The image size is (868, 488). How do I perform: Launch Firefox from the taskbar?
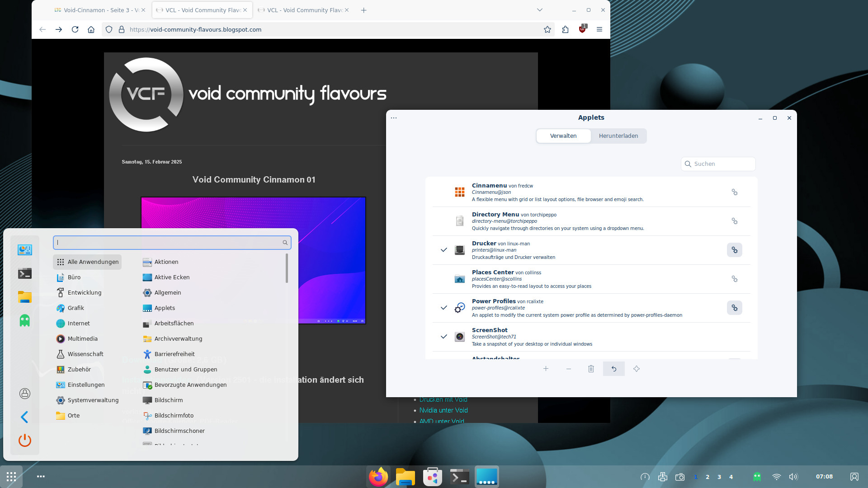(378, 477)
